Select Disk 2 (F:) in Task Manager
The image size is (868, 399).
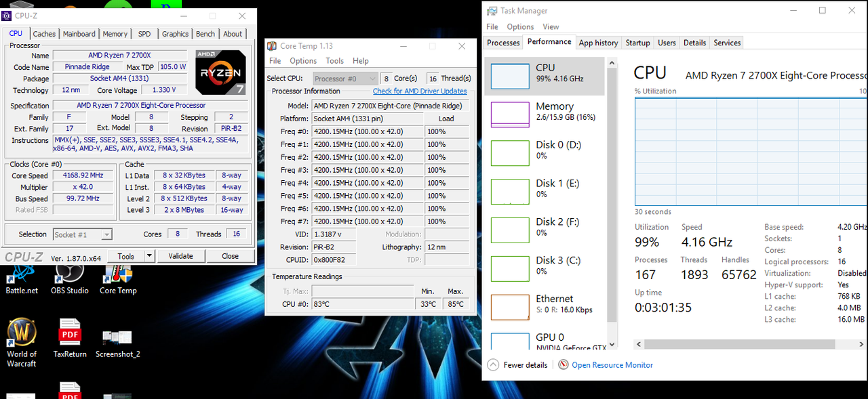(545, 230)
